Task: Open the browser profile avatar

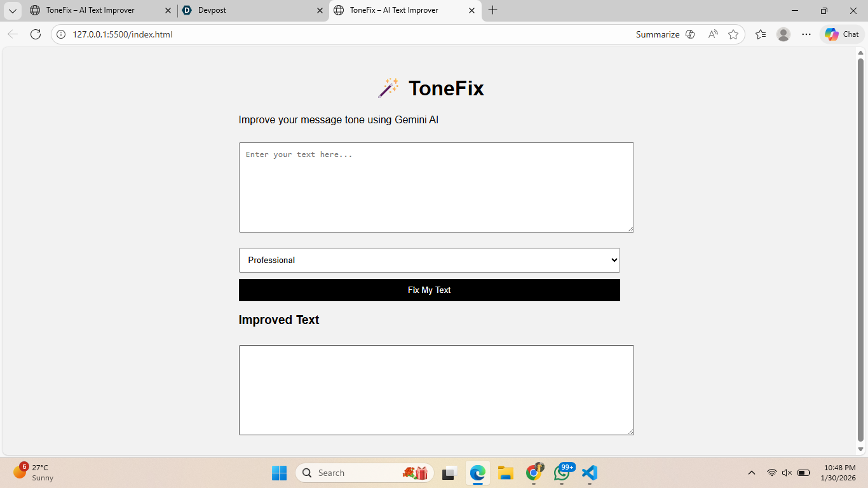Action: pos(783,34)
